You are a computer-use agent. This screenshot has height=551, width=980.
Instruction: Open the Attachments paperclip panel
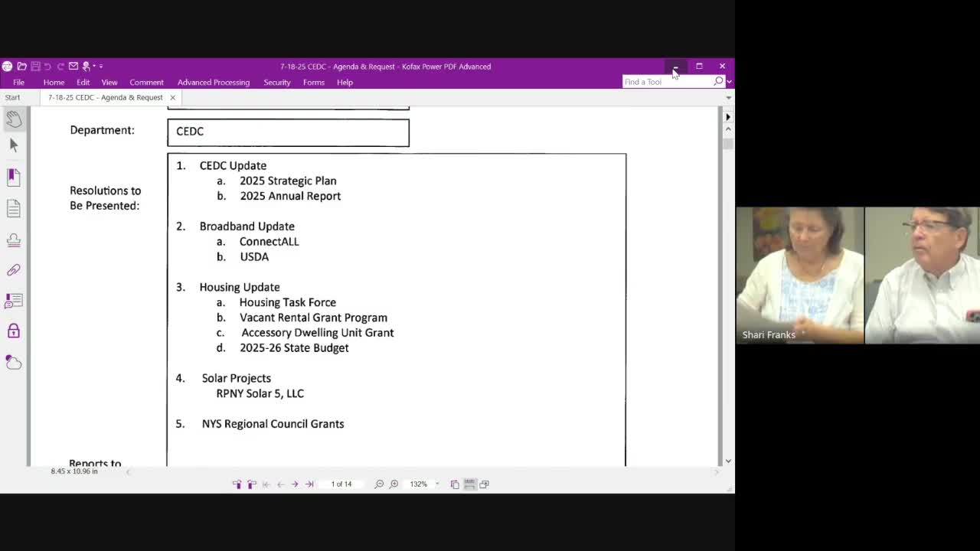[x=14, y=270]
